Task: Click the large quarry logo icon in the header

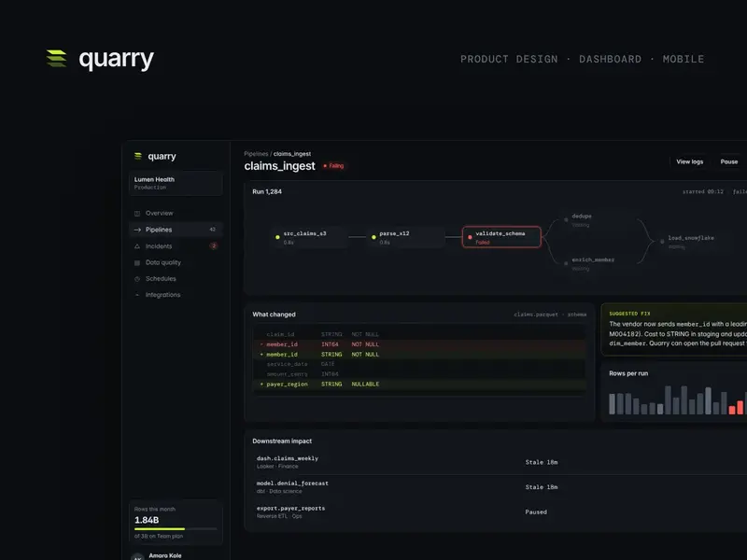Action: 56,58
